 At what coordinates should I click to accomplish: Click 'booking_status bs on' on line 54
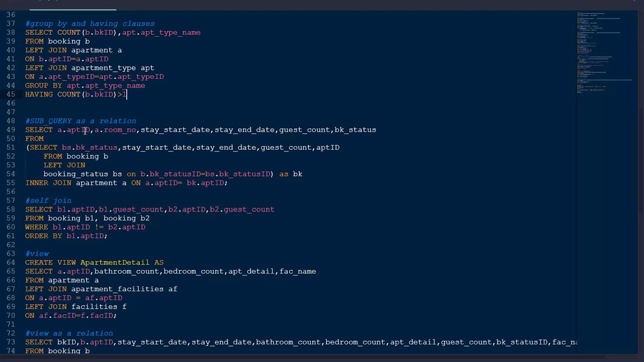click(90, 174)
